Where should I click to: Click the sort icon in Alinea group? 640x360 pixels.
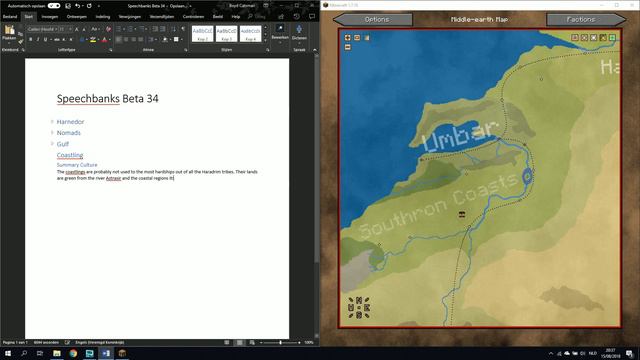pyautogui.click(x=173, y=29)
